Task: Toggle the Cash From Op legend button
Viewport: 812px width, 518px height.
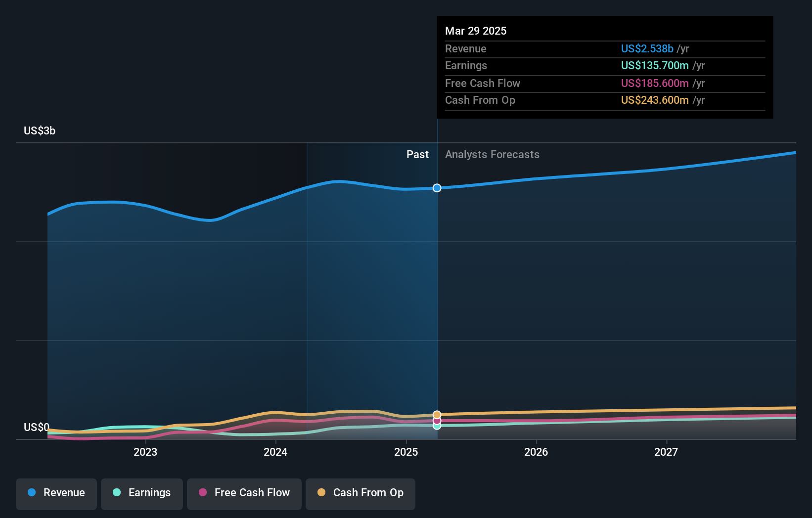Action: tap(361, 494)
